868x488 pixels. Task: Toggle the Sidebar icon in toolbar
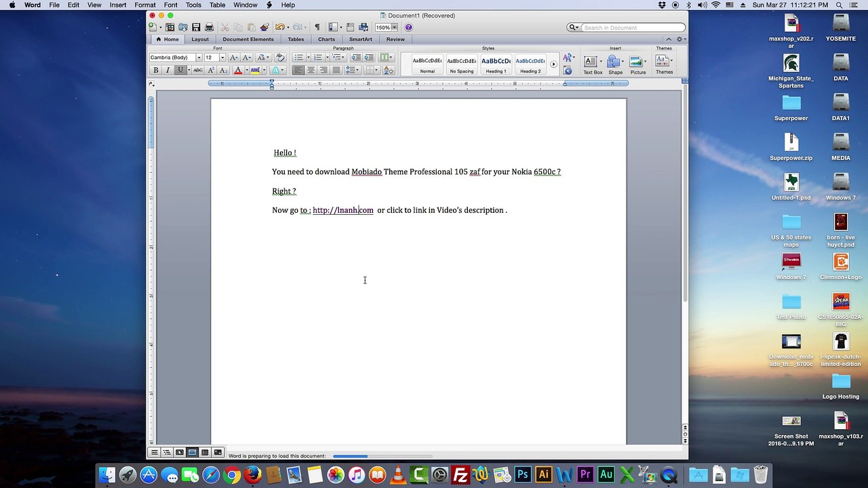[x=333, y=27]
